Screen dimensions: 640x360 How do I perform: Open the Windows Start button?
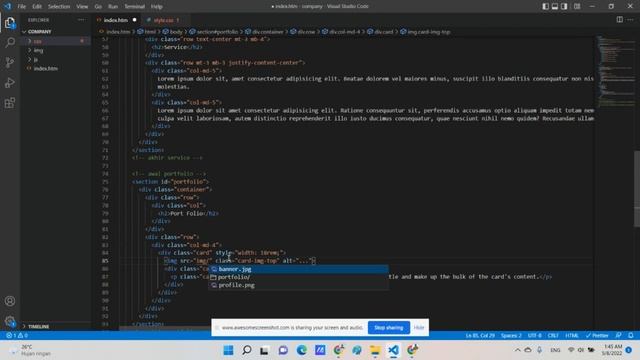tap(229, 350)
